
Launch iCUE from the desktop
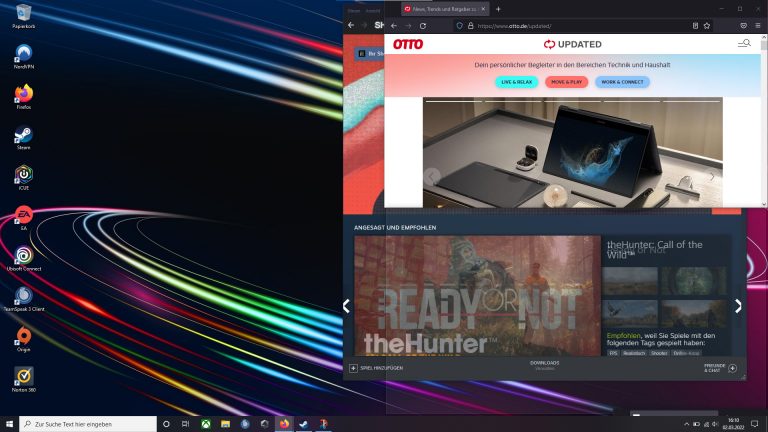tap(23, 176)
